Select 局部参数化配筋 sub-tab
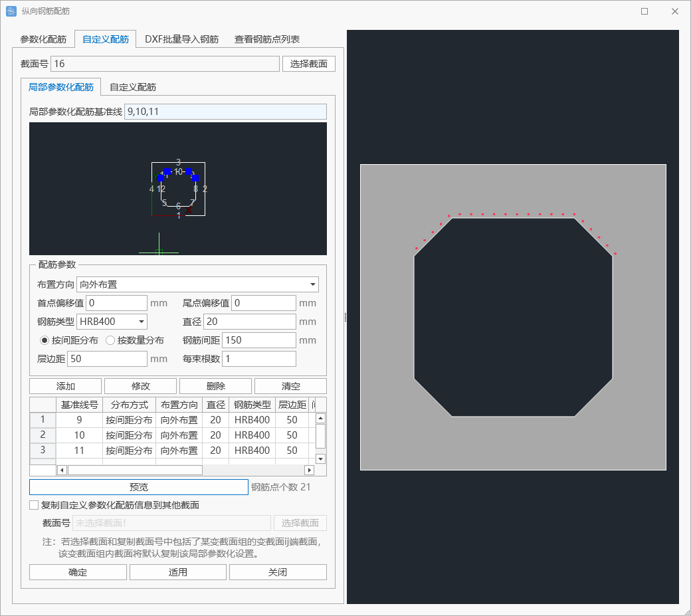Image resolution: width=691 pixels, height=616 pixels. point(61,87)
